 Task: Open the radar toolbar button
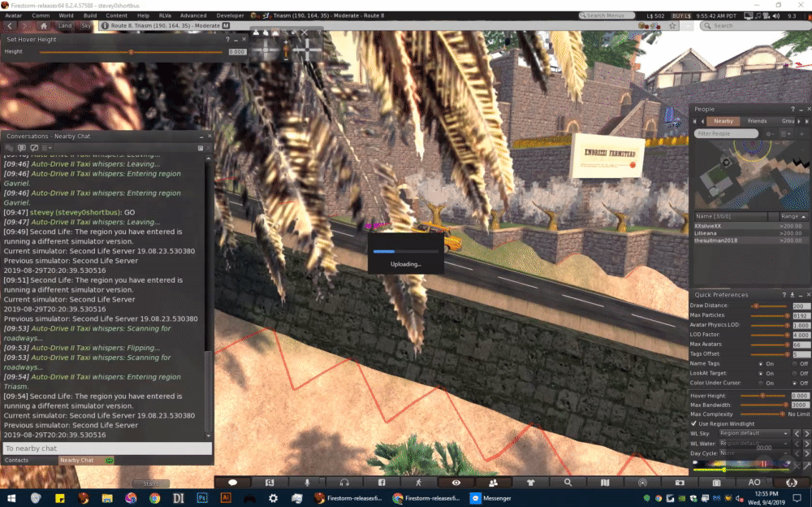pos(642,482)
